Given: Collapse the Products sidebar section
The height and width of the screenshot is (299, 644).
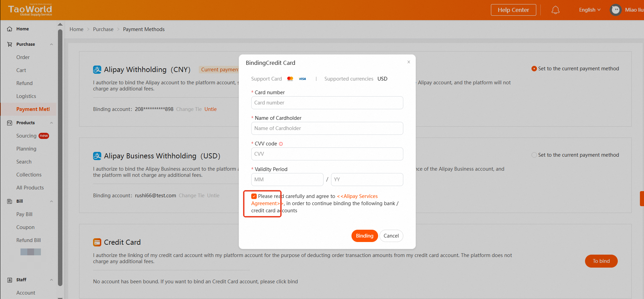Looking at the screenshot, I should click(51, 123).
